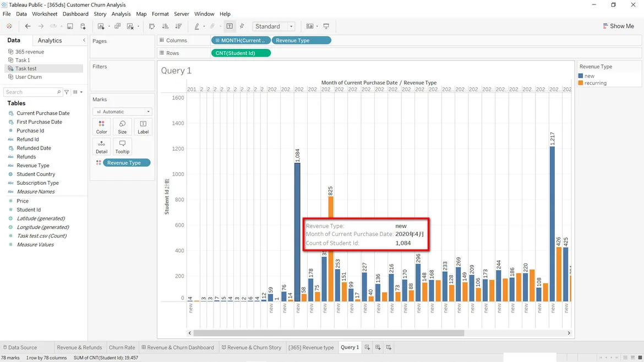Expand the Automatic mark type dropdown
Viewport: 644px width, 362px height.
click(122, 112)
